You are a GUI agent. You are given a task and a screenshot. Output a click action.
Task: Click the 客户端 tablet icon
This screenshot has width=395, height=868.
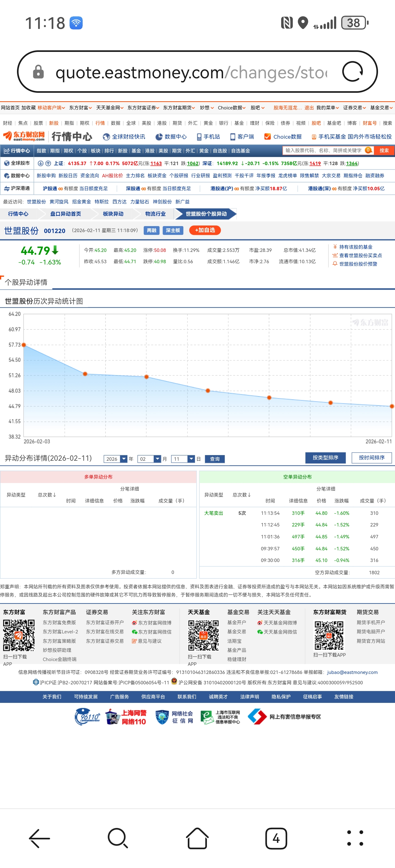coord(232,136)
